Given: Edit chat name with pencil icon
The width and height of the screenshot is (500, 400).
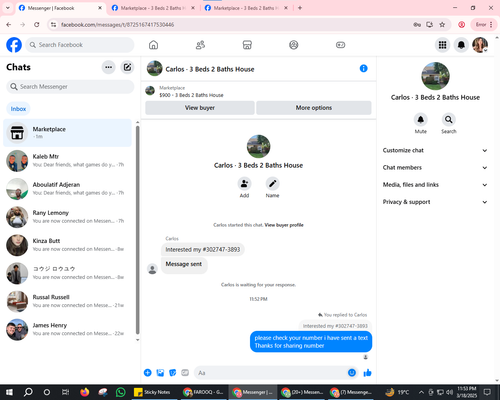Looking at the screenshot, I should tap(272, 183).
